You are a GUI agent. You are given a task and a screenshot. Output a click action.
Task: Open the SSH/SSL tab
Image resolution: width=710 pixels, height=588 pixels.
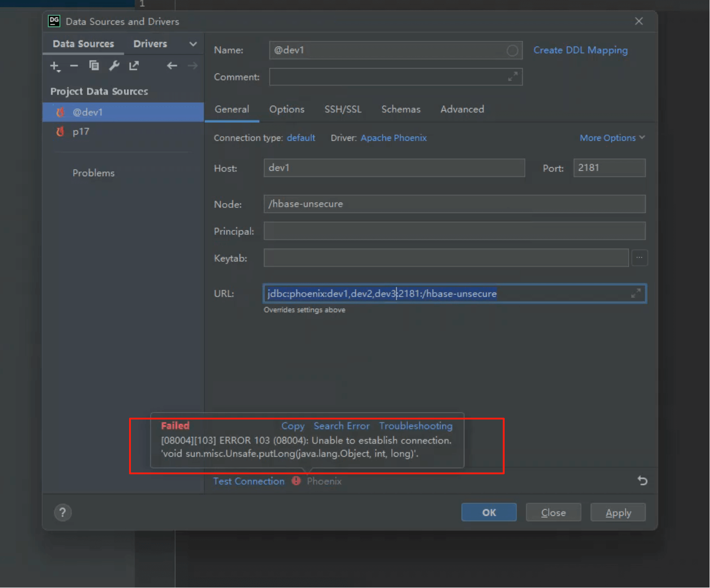point(343,109)
